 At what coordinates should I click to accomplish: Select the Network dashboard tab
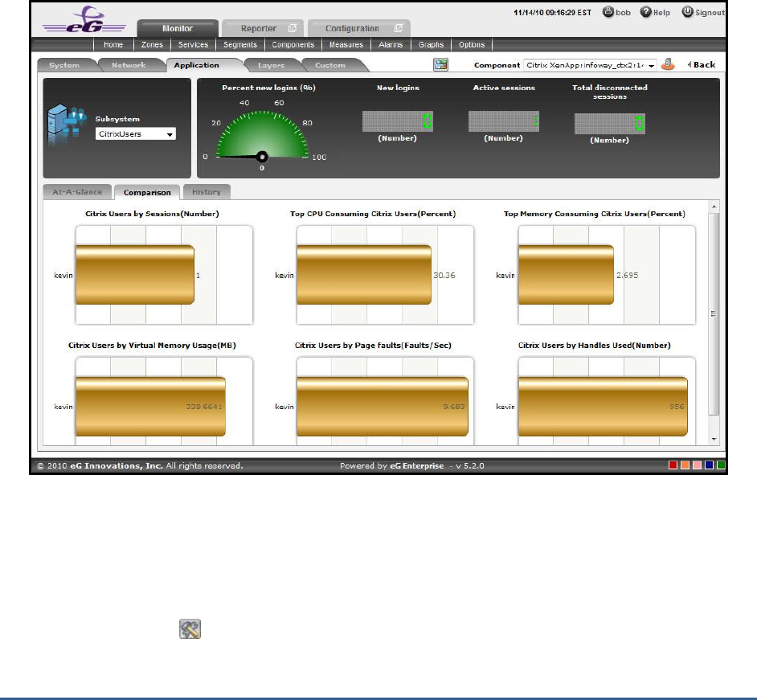[x=129, y=65]
